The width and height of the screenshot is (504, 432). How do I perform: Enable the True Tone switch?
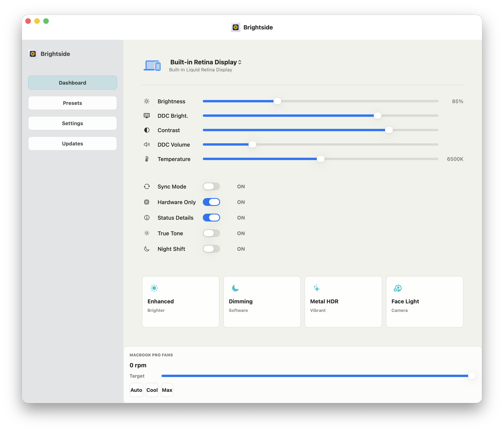[x=211, y=233]
